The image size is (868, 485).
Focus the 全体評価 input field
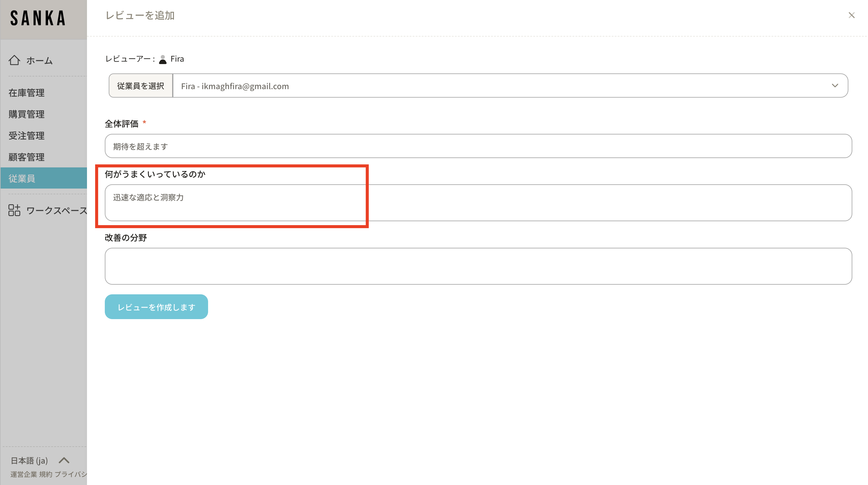478,146
